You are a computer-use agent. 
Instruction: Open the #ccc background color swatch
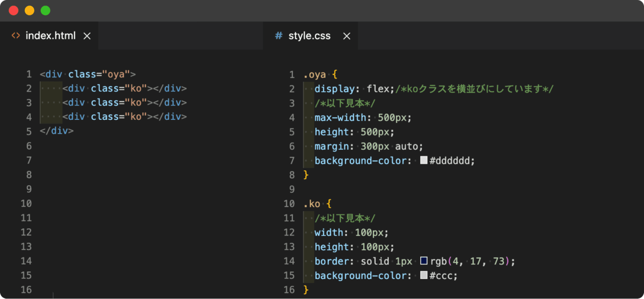click(x=424, y=276)
